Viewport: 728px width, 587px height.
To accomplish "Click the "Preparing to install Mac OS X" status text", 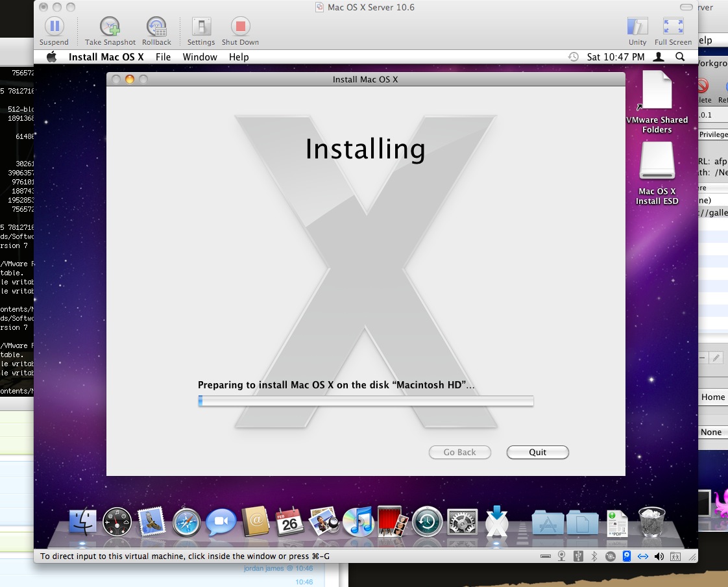I will [x=336, y=385].
